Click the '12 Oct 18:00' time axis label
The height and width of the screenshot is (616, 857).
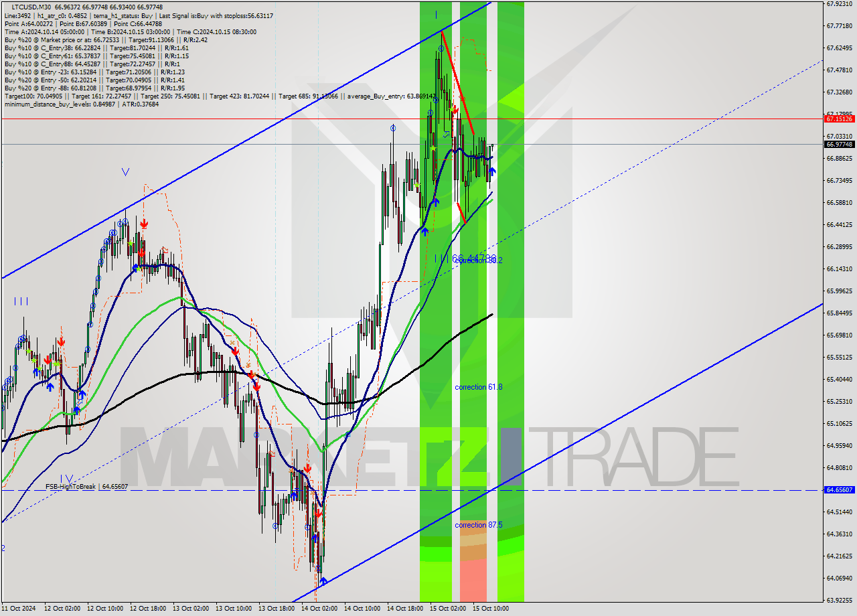147,609
